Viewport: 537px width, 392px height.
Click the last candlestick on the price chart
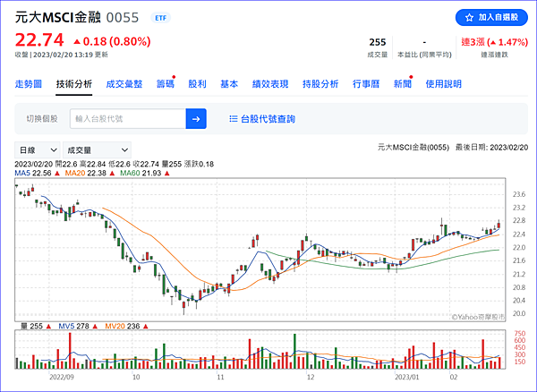[499, 225]
